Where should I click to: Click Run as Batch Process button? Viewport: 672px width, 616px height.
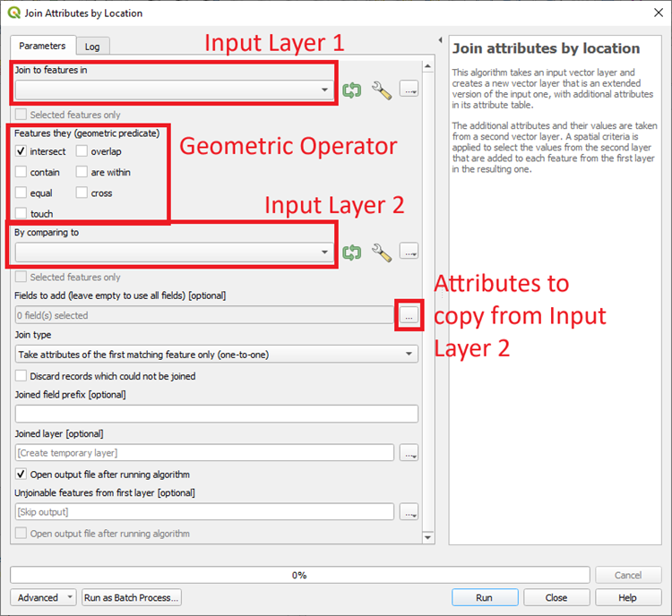click(131, 597)
